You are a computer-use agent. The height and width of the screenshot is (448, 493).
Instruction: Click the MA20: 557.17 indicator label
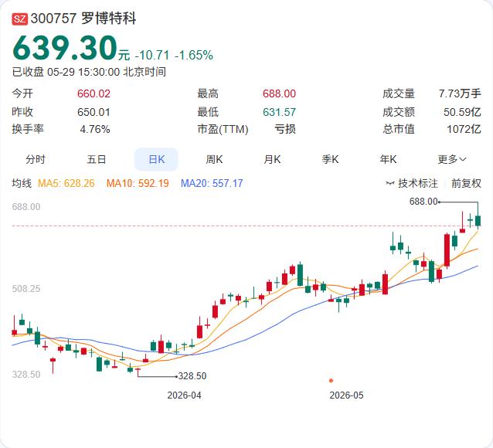(x=212, y=183)
